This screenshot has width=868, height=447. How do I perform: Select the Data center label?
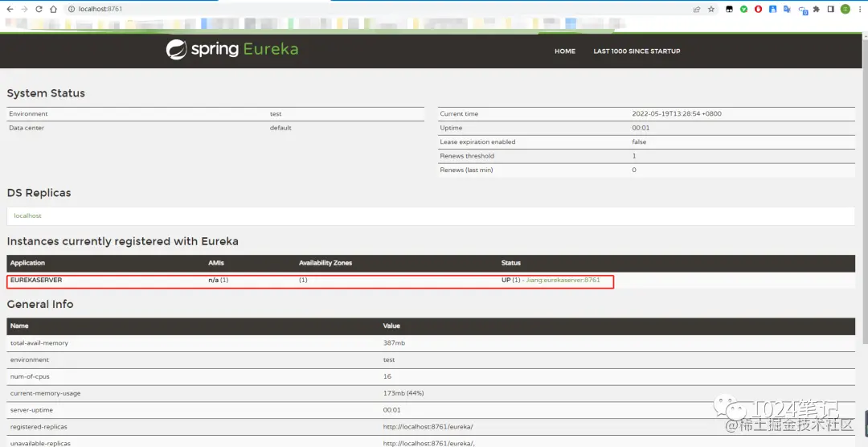(27, 128)
